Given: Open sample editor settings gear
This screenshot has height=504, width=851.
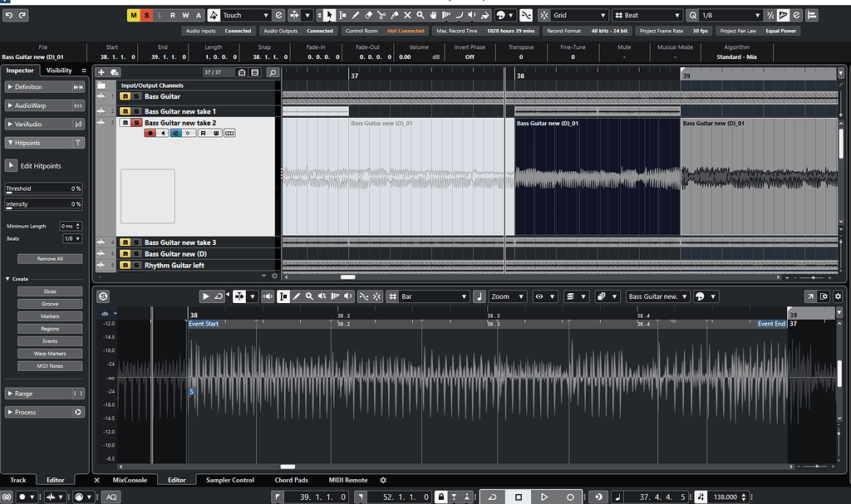Looking at the screenshot, I should pos(838,296).
